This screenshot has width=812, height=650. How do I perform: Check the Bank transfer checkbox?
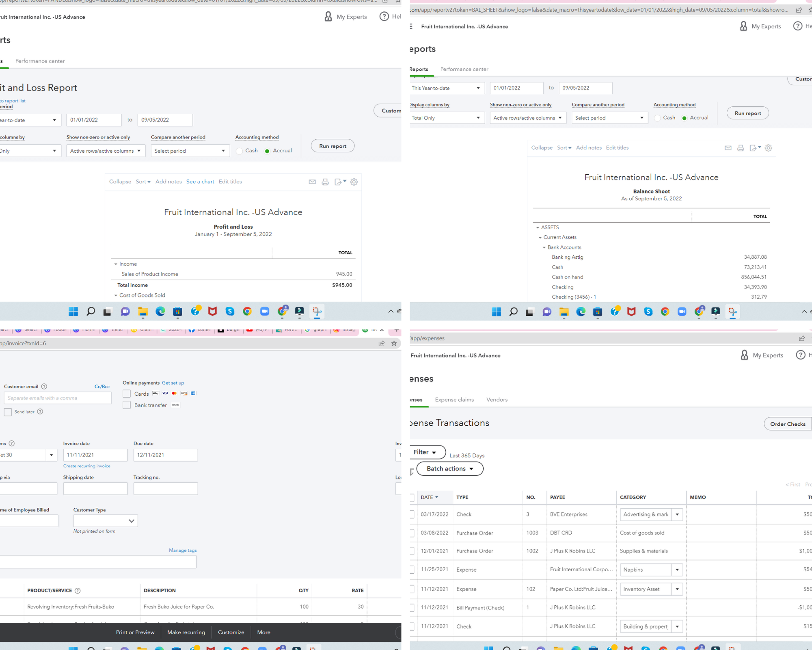pyautogui.click(x=127, y=405)
